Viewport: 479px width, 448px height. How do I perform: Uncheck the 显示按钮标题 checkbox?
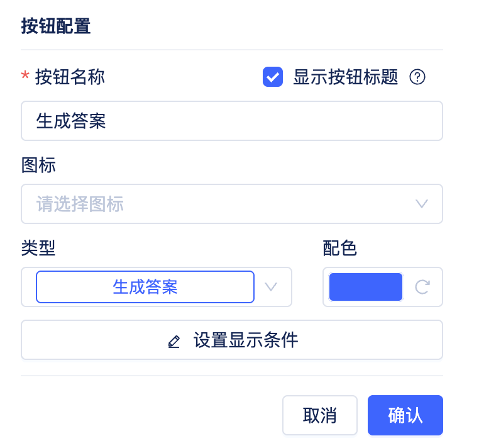(x=272, y=77)
